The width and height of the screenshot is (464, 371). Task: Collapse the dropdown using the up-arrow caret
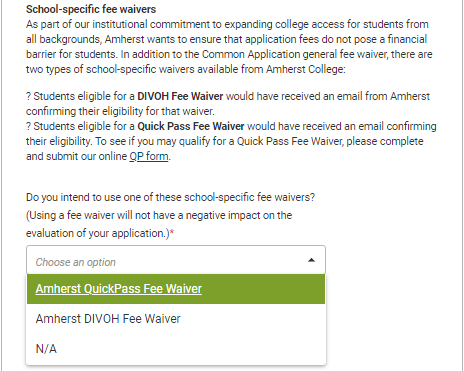pos(311,260)
